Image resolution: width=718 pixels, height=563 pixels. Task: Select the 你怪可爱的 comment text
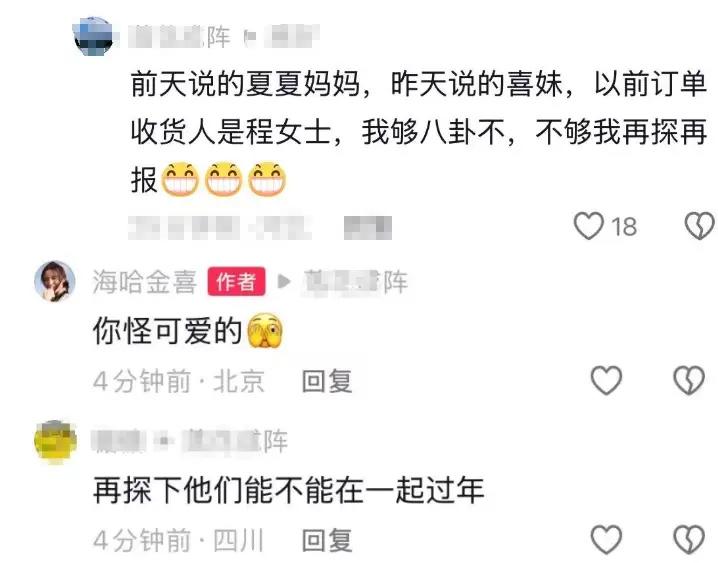pyautogui.click(x=167, y=331)
